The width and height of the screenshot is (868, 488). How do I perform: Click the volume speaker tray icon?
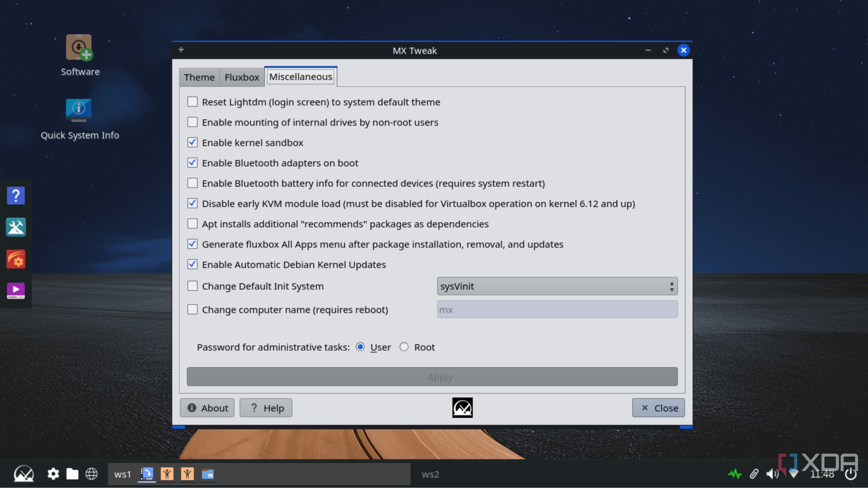pos(772,474)
